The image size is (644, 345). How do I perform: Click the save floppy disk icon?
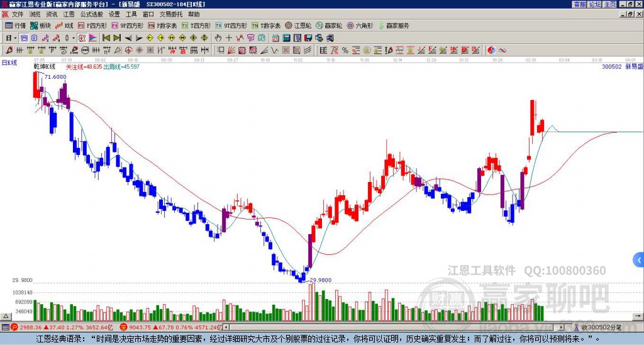(x=308, y=38)
